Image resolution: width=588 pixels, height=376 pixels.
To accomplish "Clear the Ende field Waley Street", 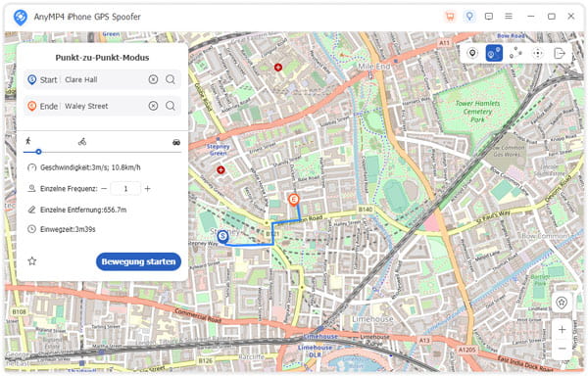I will (x=153, y=106).
